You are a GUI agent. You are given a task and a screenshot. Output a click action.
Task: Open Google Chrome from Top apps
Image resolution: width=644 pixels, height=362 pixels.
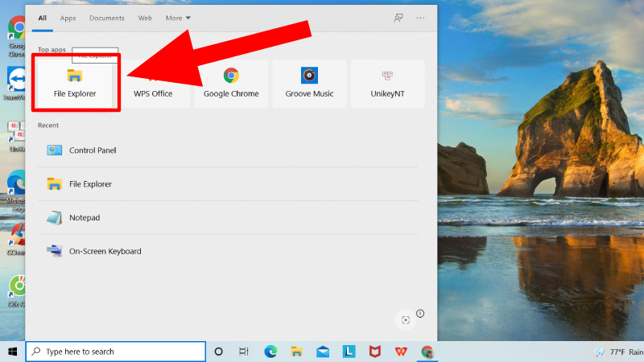click(x=231, y=84)
